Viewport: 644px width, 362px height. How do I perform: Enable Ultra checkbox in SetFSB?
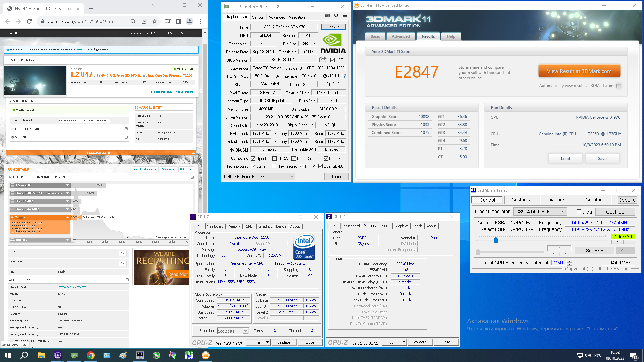click(x=579, y=212)
